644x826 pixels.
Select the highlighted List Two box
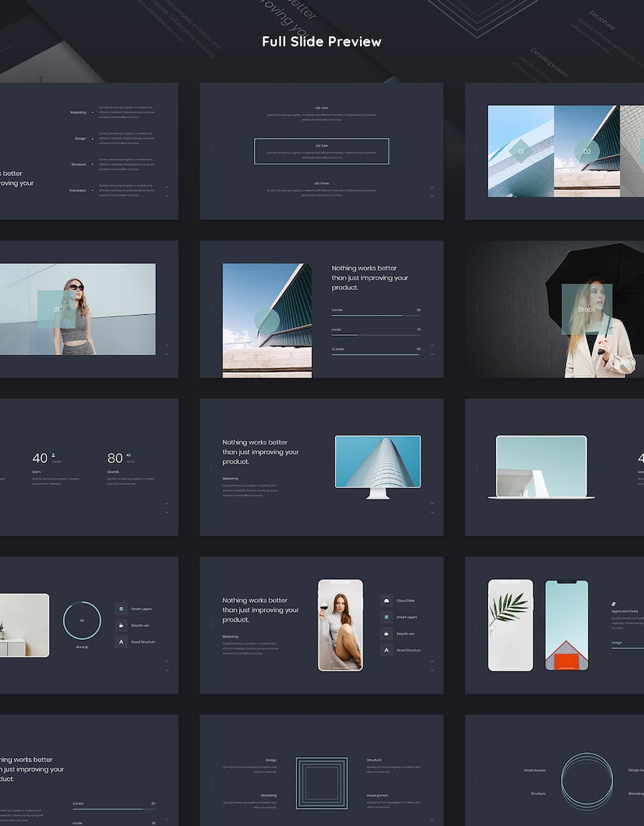click(321, 151)
